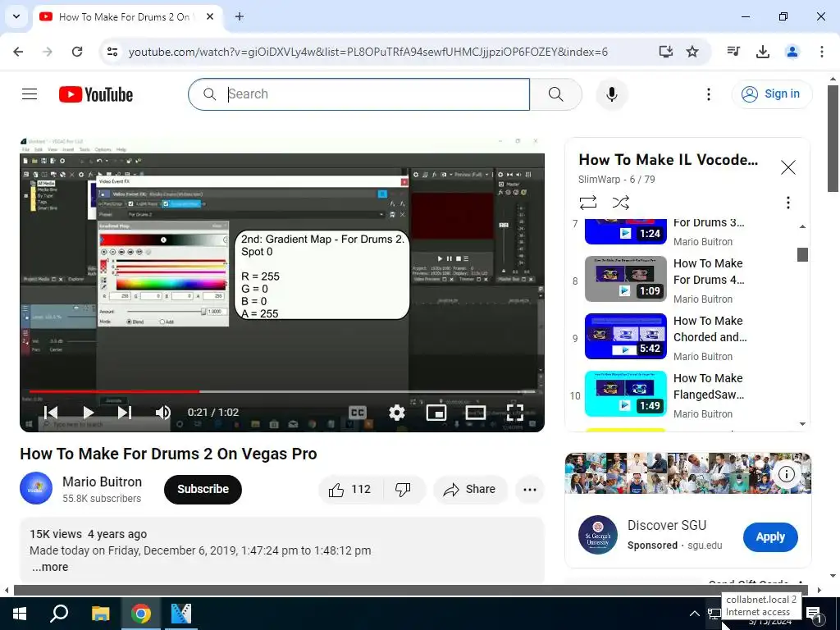View site information icon

coord(112,52)
